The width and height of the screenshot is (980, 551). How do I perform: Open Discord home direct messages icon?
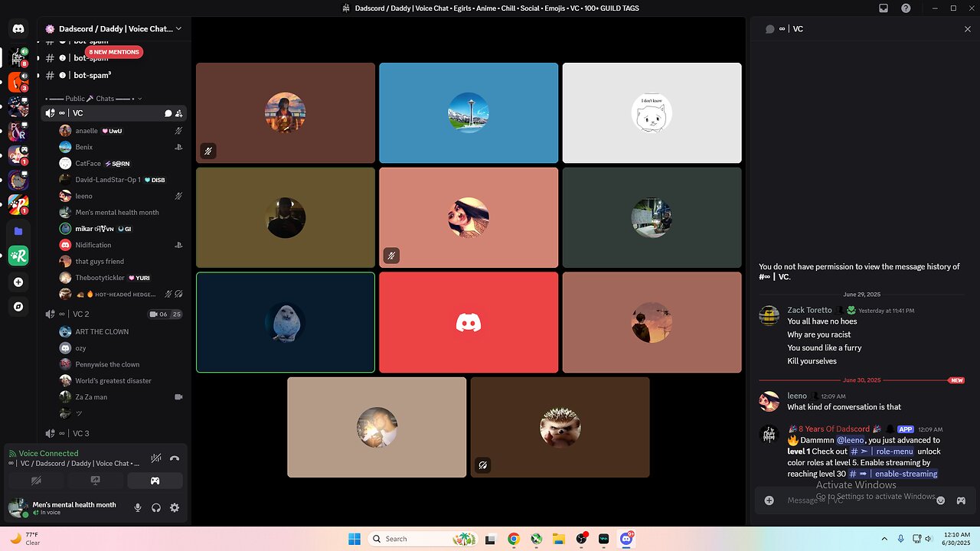click(18, 28)
